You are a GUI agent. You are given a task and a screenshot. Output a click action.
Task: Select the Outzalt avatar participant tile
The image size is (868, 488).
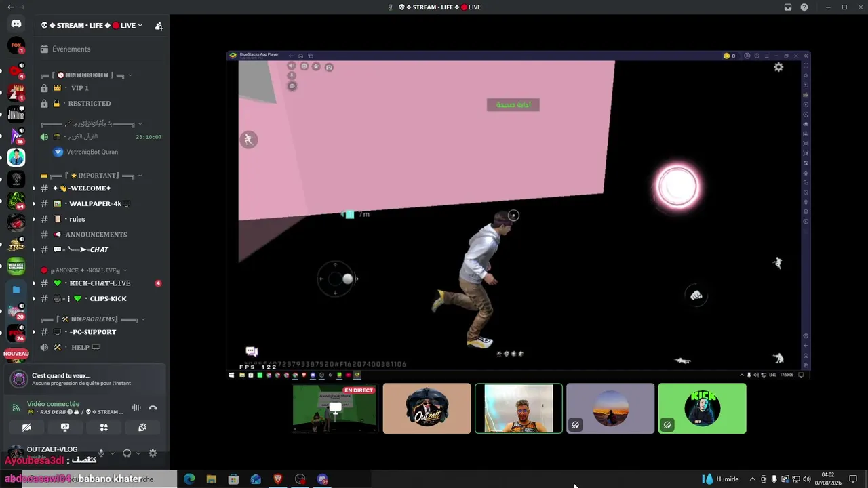pyautogui.click(x=427, y=408)
